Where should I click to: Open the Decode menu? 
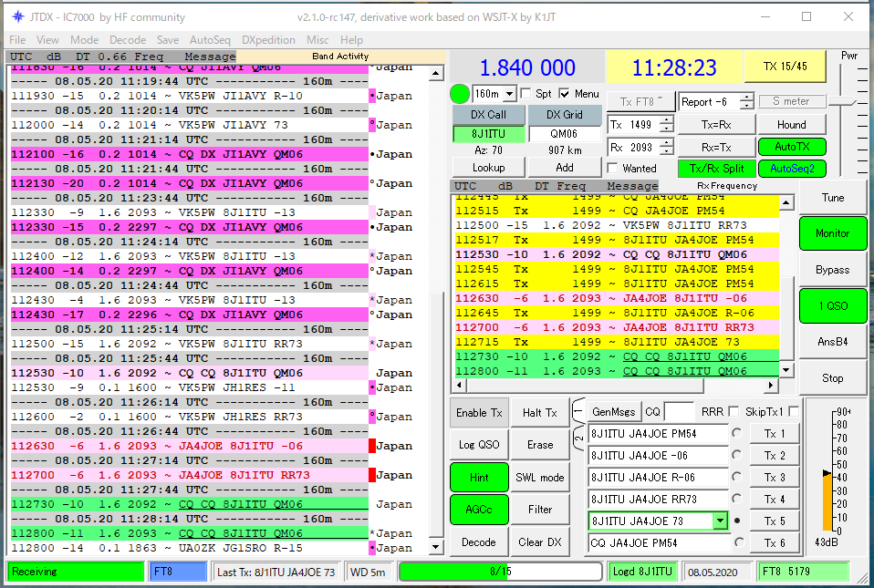pyautogui.click(x=128, y=40)
